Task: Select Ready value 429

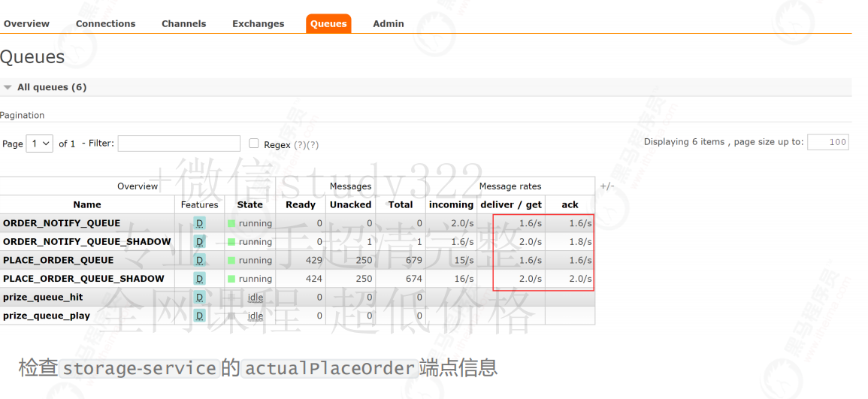Action: 314,260
